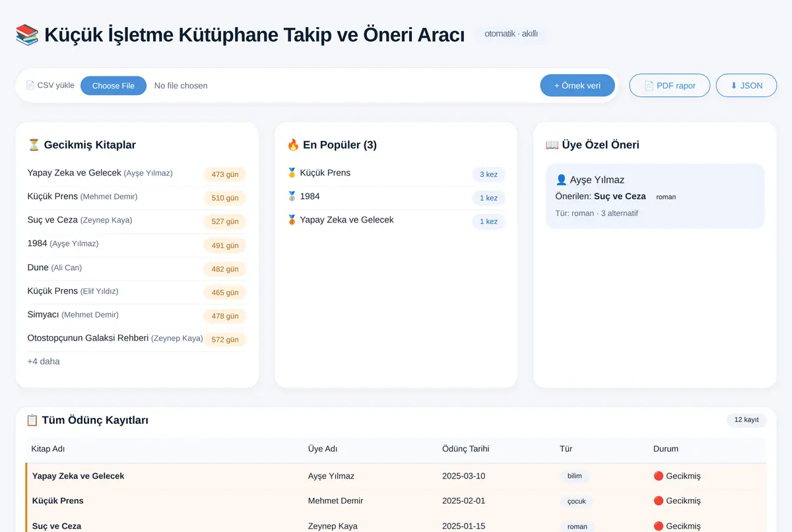The image size is (792, 532).
Task: Click the bronze medal icon next to Yapay Zeka
Action: click(292, 220)
